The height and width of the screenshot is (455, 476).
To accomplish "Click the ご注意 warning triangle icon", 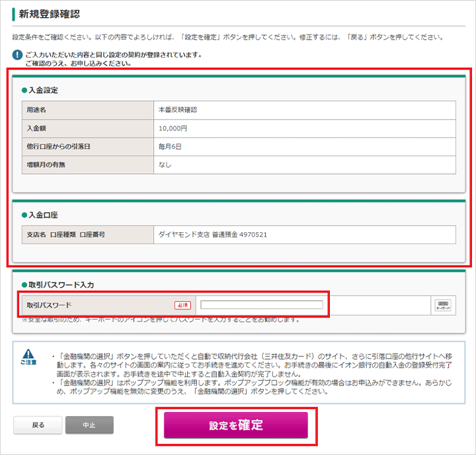I will click(x=28, y=354).
